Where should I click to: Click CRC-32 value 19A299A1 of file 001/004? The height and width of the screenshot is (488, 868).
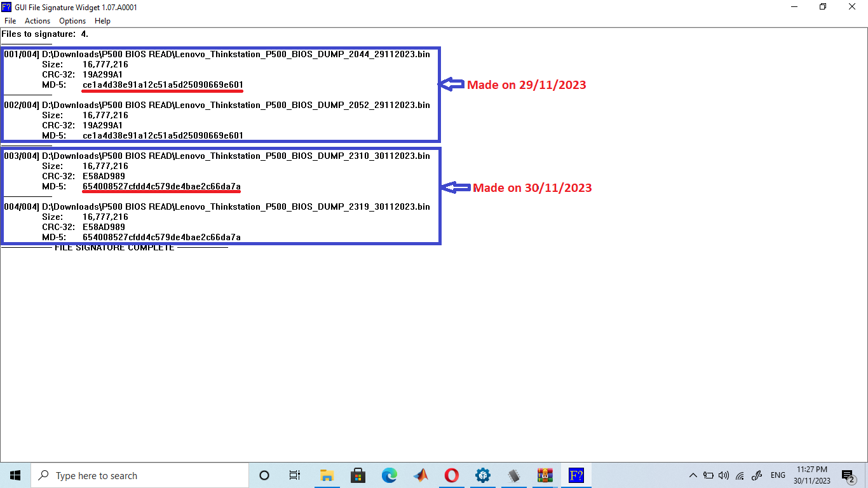102,74
